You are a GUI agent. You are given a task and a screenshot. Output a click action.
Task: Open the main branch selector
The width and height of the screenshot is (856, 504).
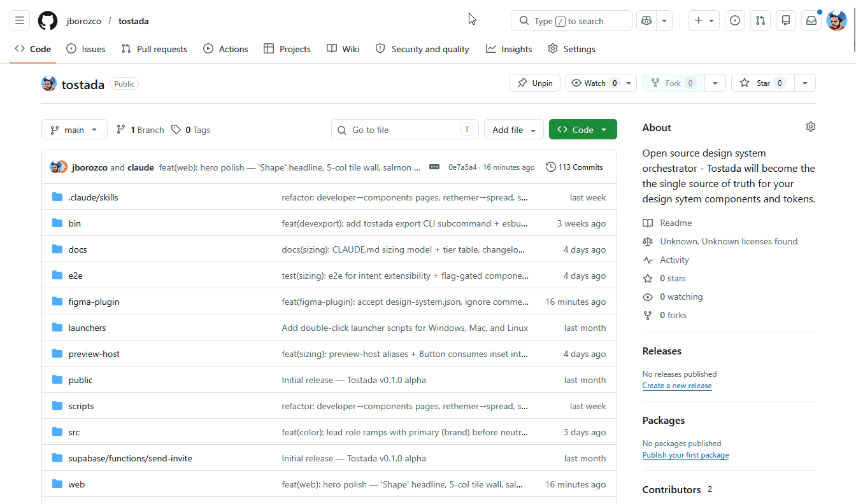click(75, 130)
